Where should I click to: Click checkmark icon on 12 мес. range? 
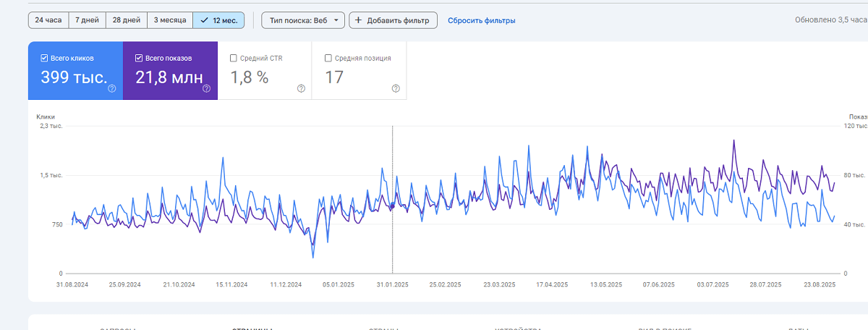205,20
